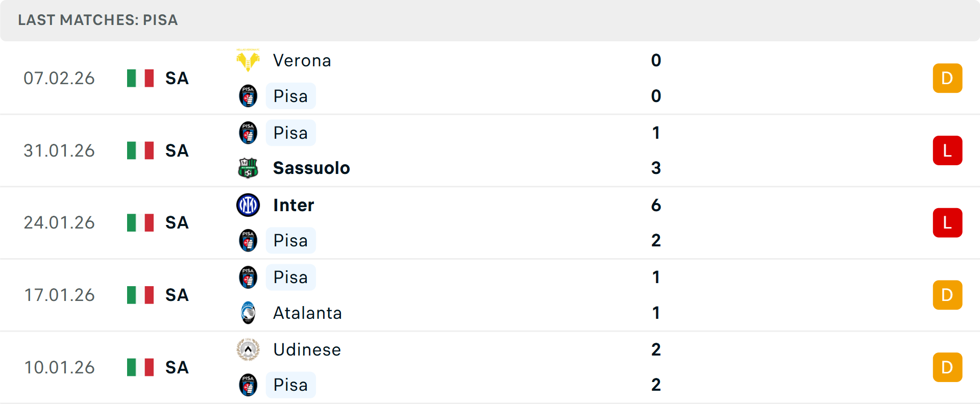Screen dimensions: 980x404
Task: Click the Last Matches: Pisa header
Action: 98,20
